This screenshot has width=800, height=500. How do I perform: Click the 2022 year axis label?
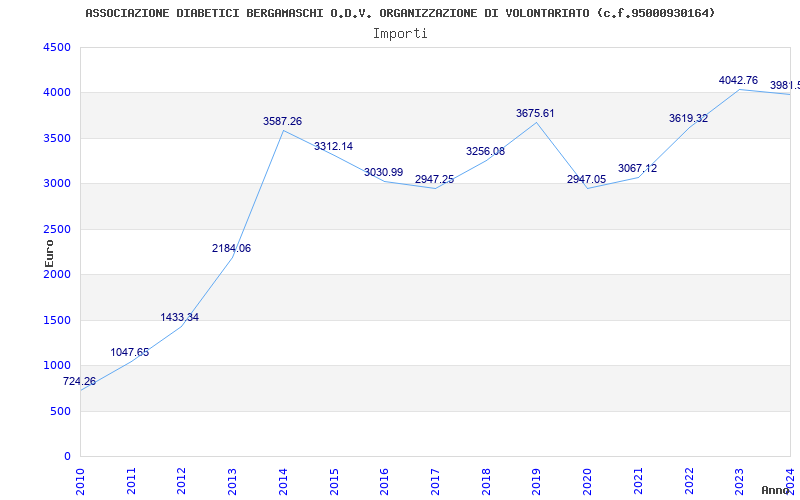pyautogui.click(x=689, y=482)
